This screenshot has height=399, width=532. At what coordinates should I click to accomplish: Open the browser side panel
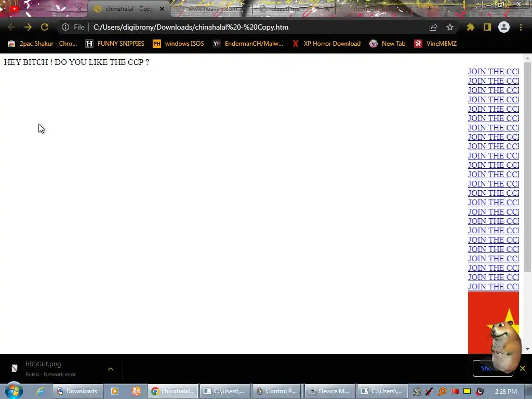tap(487, 27)
